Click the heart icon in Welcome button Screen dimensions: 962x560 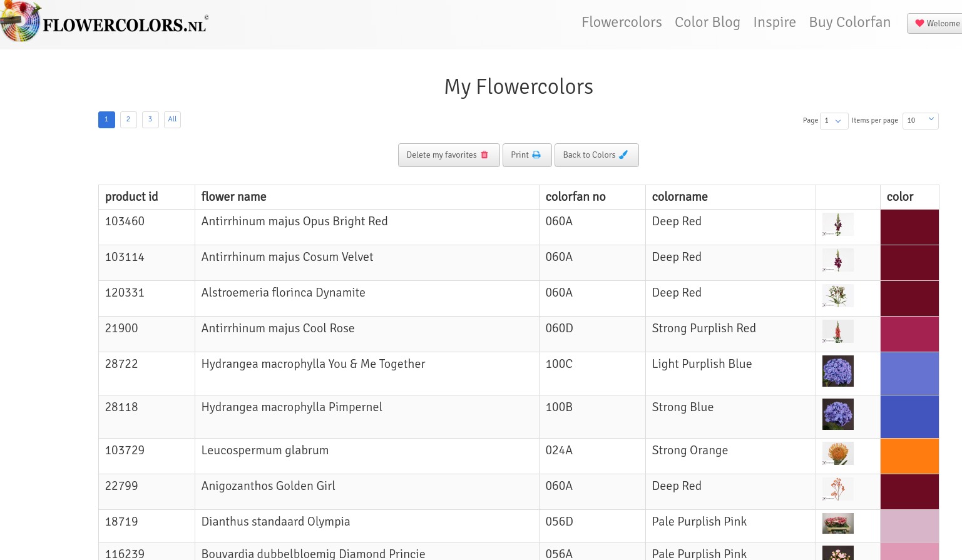pyautogui.click(x=919, y=24)
